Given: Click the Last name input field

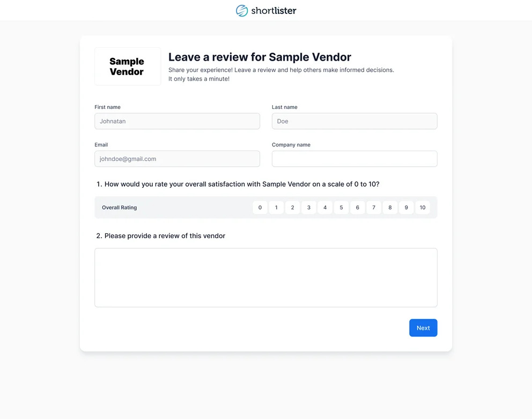Looking at the screenshot, I should click(354, 121).
